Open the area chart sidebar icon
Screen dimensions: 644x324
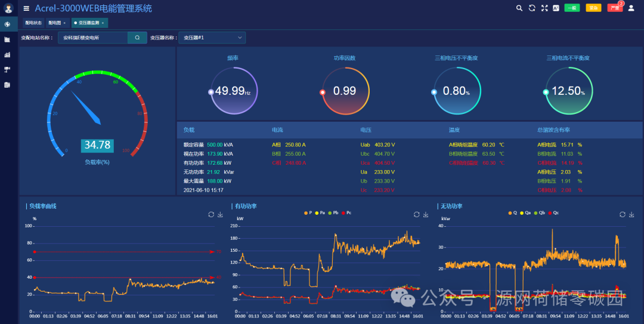7,39
